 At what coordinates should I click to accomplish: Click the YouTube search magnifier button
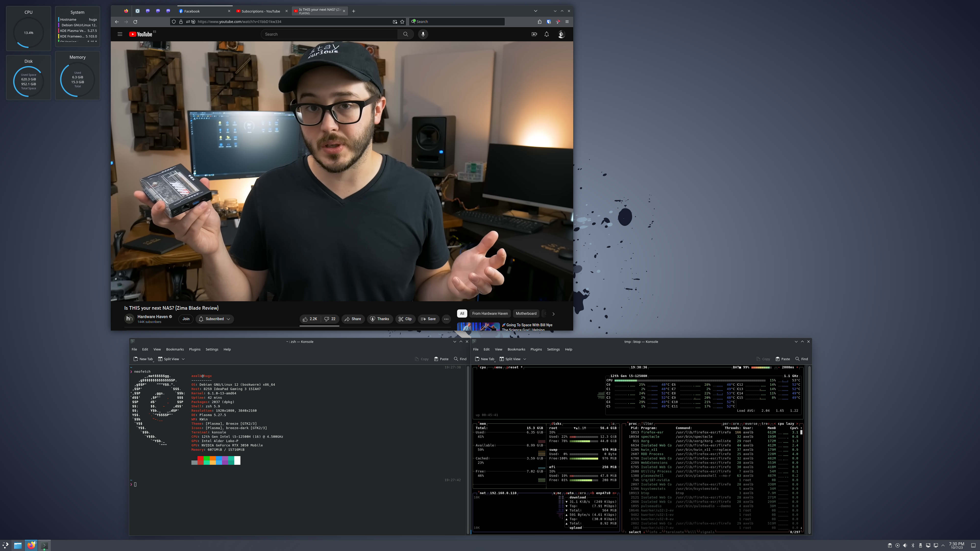[406, 34]
